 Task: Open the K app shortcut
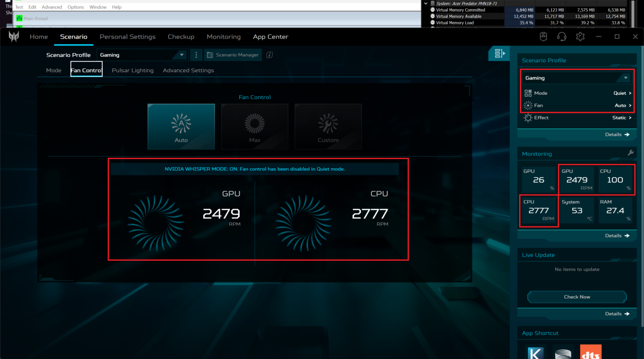coord(535,351)
